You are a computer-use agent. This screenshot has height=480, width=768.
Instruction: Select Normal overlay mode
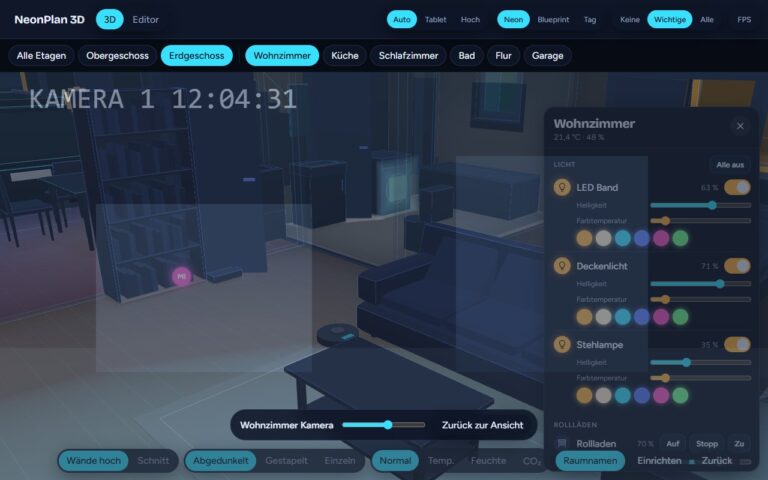pyautogui.click(x=395, y=460)
